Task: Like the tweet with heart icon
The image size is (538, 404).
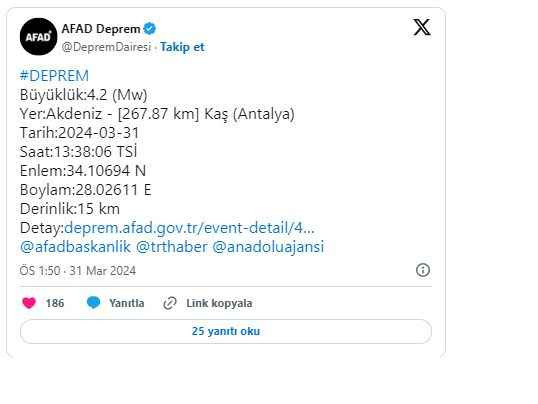Action: [29, 303]
